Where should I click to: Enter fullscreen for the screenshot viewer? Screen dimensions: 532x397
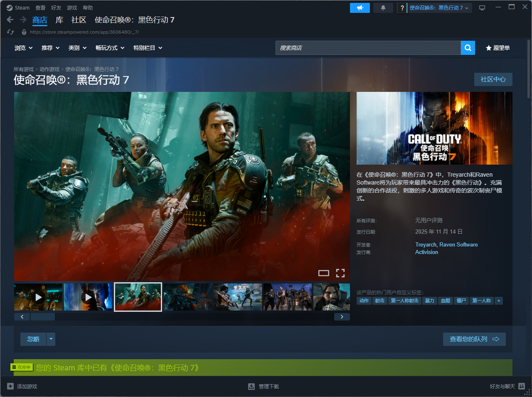(x=340, y=273)
